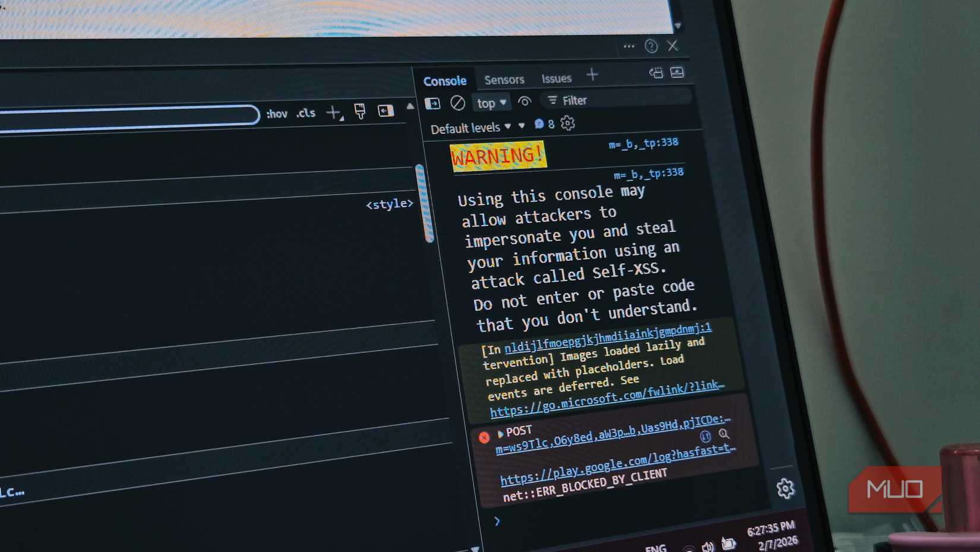Open the Default levels dropdown
This screenshot has width=980, height=552.
(x=470, y=128)
